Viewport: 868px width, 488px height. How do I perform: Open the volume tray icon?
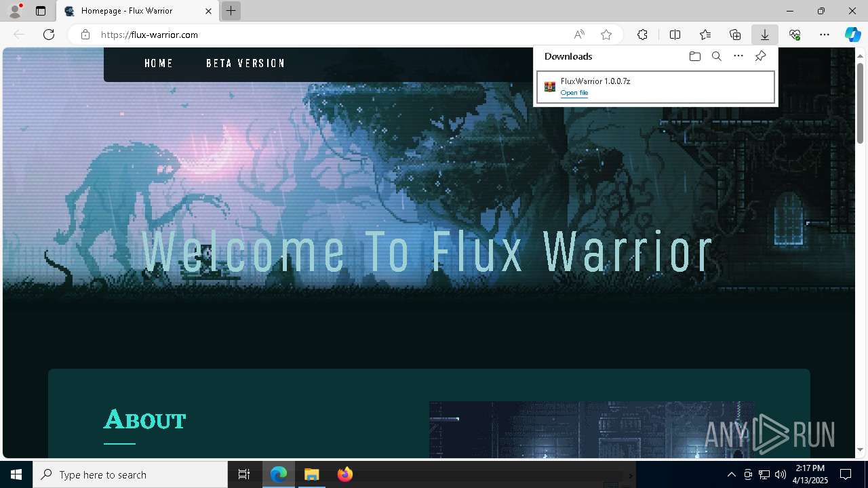click(x=781, y=474)
